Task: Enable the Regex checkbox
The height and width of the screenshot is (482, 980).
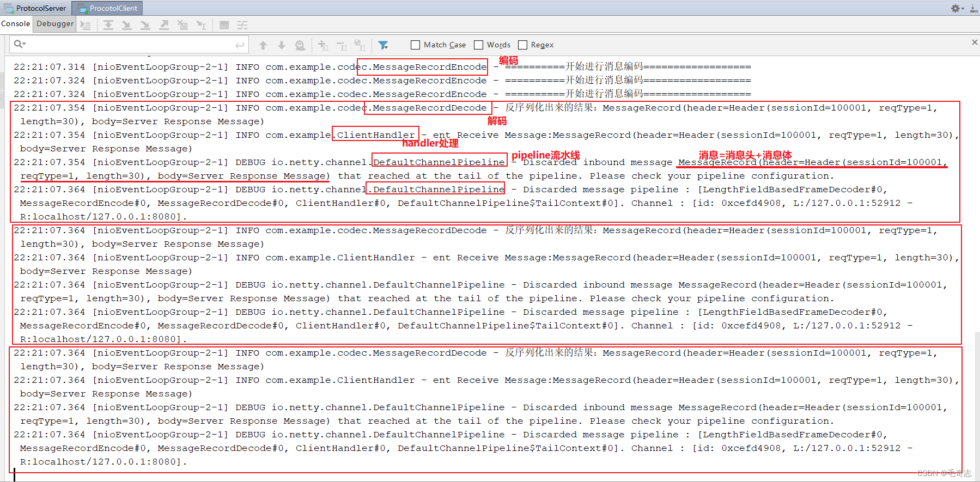Action: [x=522, y=45]
